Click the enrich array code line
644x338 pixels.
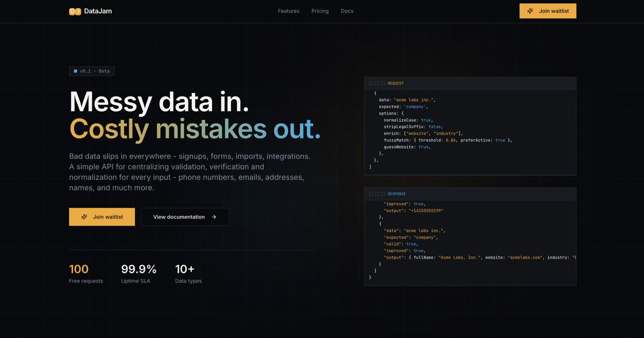(423, 133)
